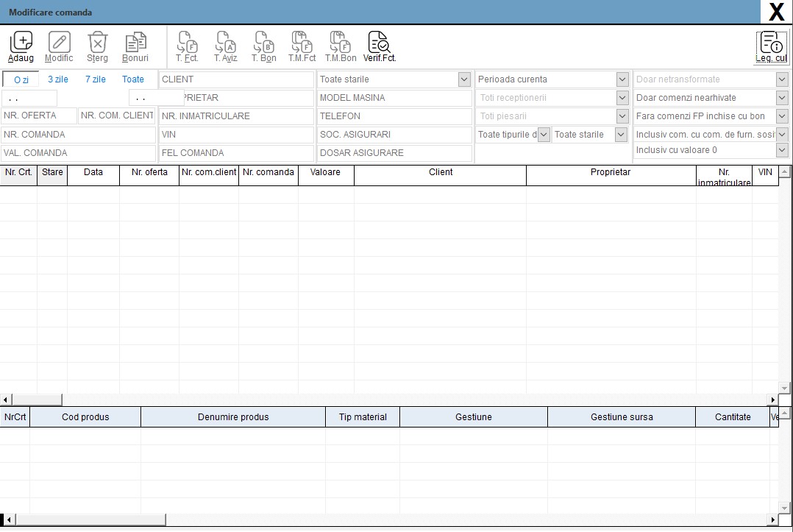Click the CLIENT search field

click(236, 79)
